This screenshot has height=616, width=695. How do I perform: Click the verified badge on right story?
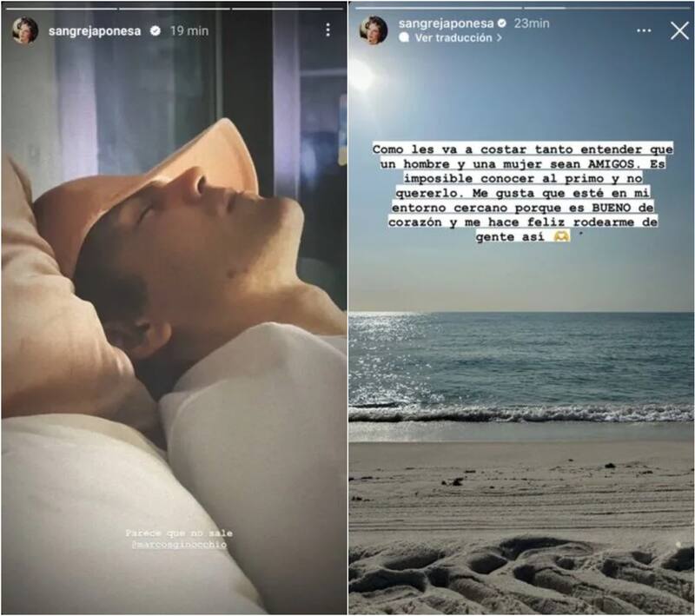(x=502, y=23)
